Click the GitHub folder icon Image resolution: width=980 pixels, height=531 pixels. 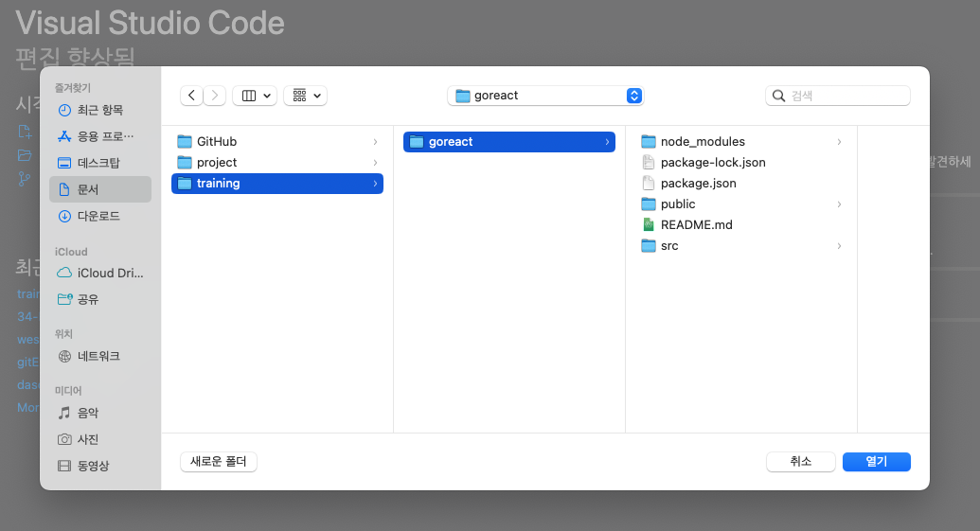(x=185, y=142)
